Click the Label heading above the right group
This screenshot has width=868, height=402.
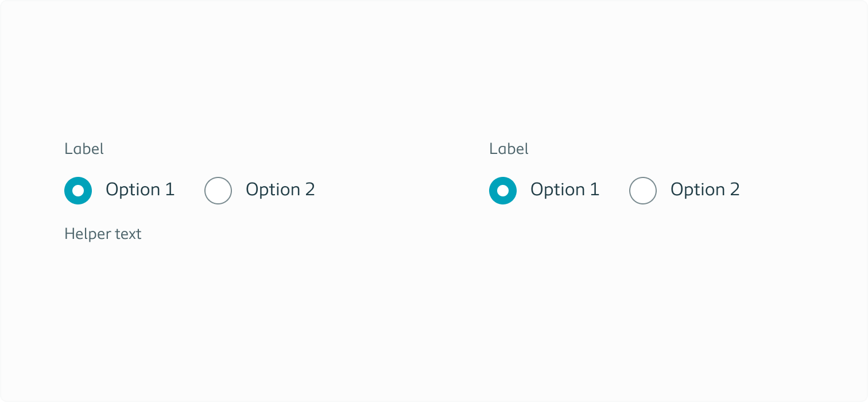point(509,149)
